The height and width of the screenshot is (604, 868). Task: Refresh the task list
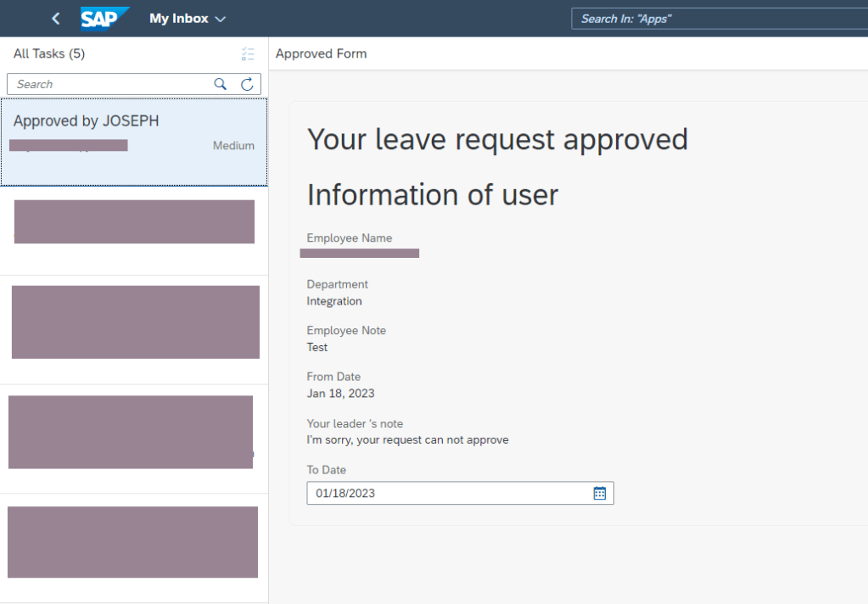247,84
